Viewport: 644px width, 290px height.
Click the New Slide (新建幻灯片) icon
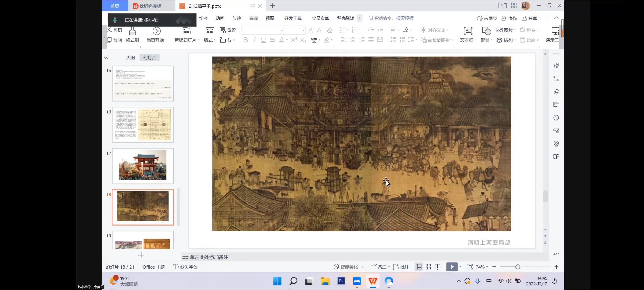point(187,31)
